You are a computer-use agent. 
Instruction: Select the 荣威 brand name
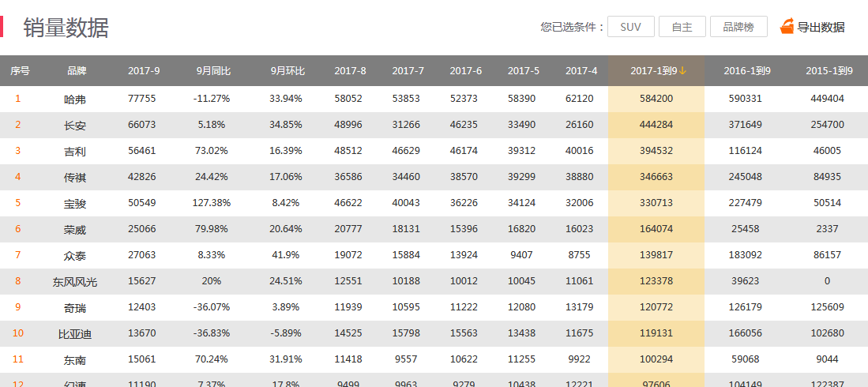(x=75, y=229)
